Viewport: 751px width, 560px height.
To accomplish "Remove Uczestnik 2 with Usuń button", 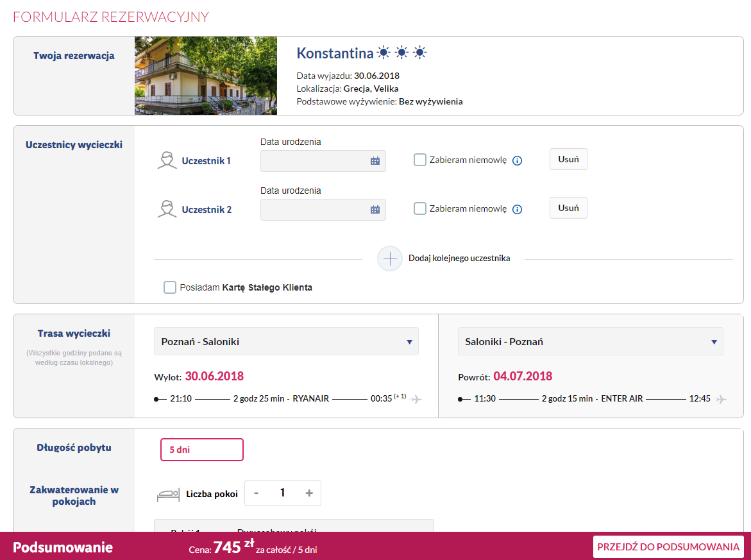I will 568,208.
